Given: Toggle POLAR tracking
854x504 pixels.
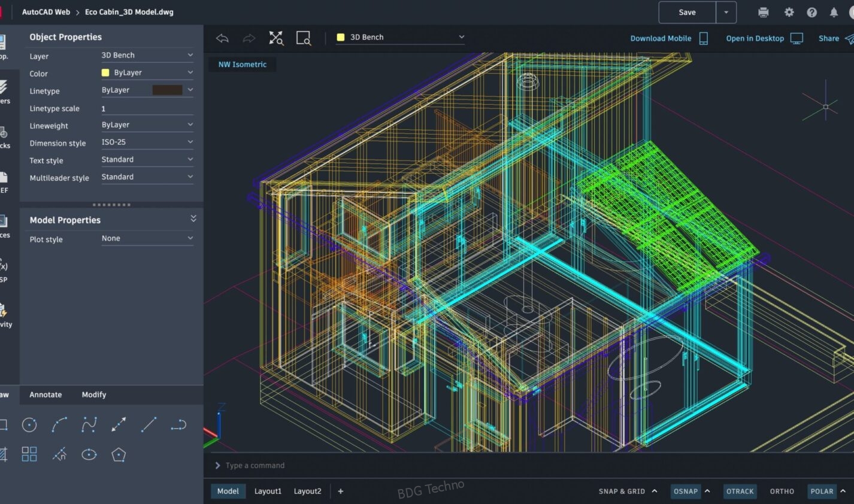Looking at the screenshot, I should (x=822, y=491).
